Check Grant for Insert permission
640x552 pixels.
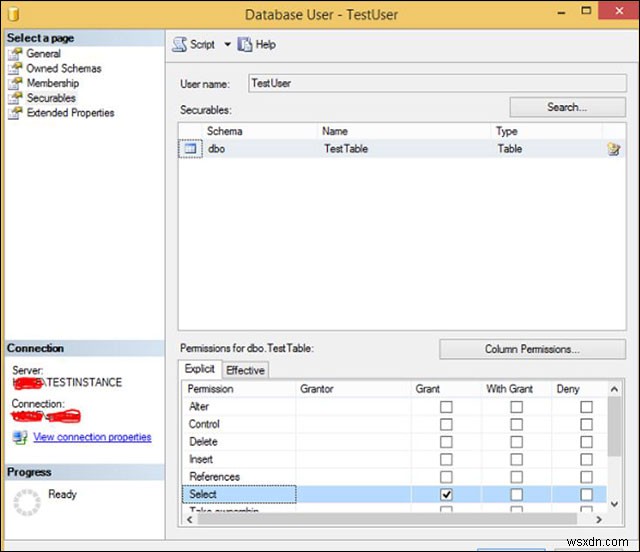point(446,459)
